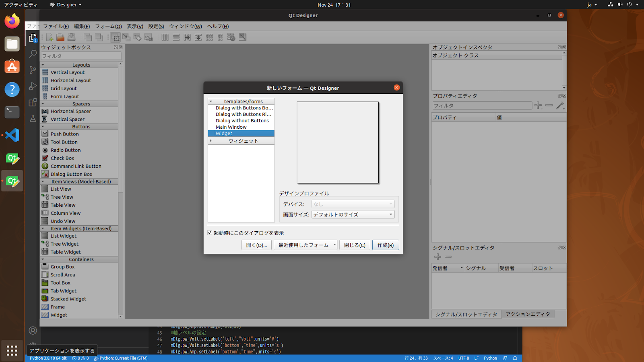Click the Widget Box scroll down arrow
The width and height of the screenshot is (644, 362).
pos(120,317)
